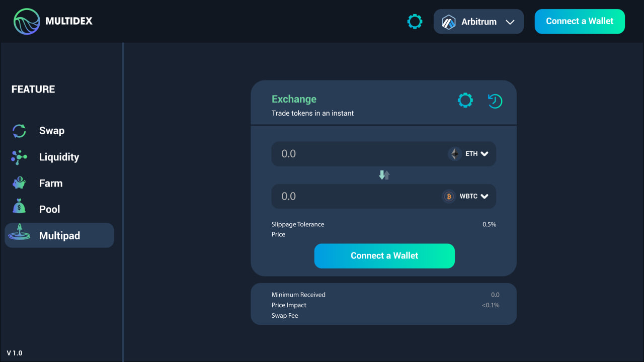
Task: Open the top bar settings gear
Action: point(415,21)
